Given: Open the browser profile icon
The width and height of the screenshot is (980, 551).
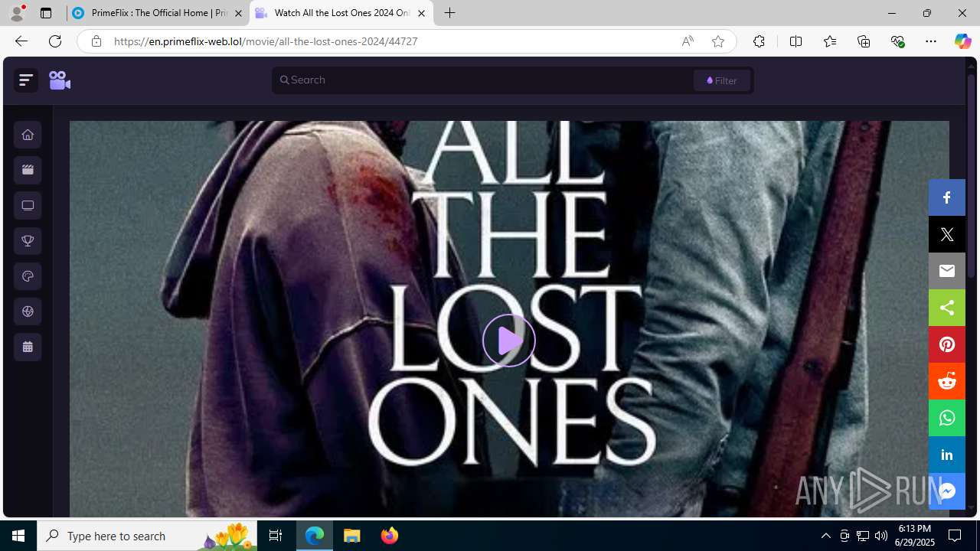Looking at the screenshot, I should 17,13.
